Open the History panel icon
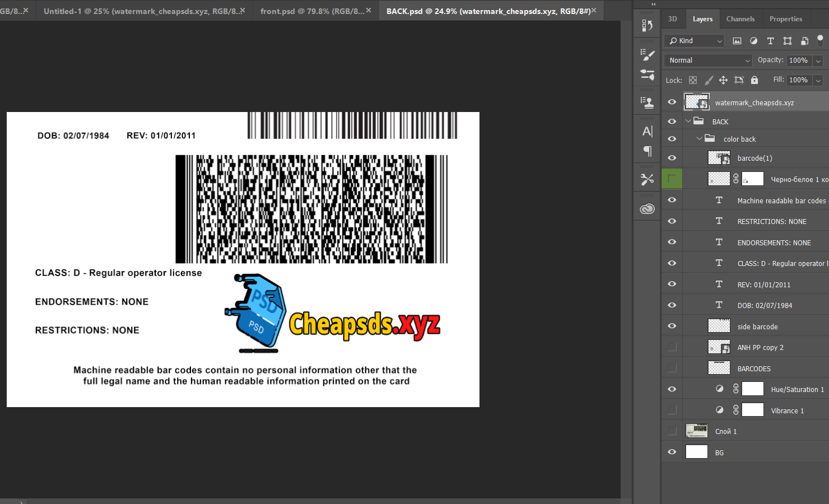 [647, 26]
